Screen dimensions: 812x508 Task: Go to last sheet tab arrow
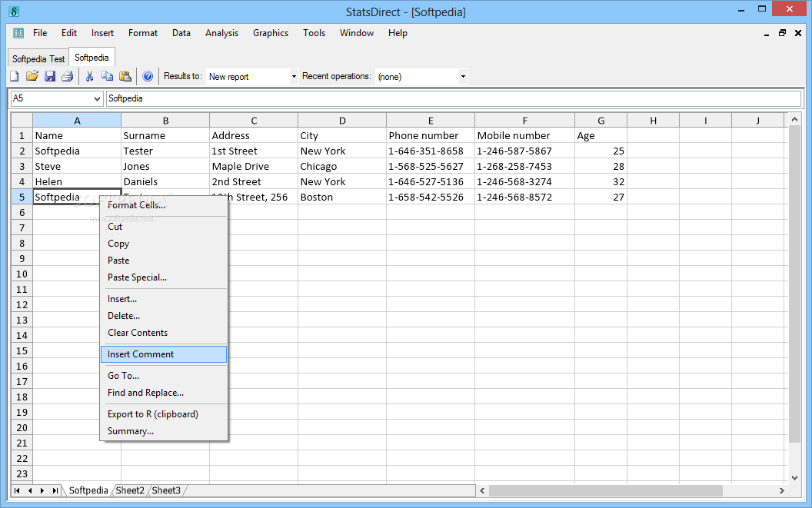[x=55, y=490]
